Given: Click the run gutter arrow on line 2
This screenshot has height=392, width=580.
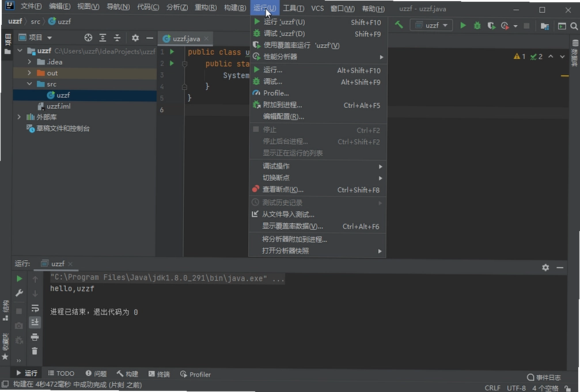Looking at the screenshot, I should pos(172,63).
